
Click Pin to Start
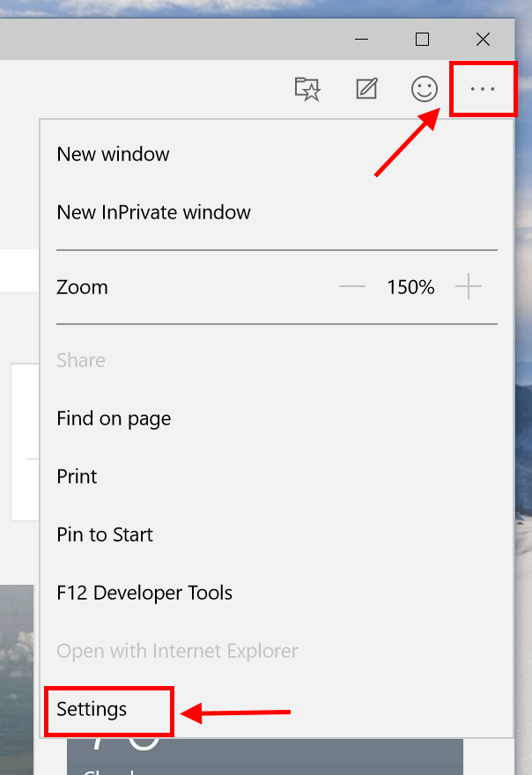pyautogui.click(x=105, y=535)
